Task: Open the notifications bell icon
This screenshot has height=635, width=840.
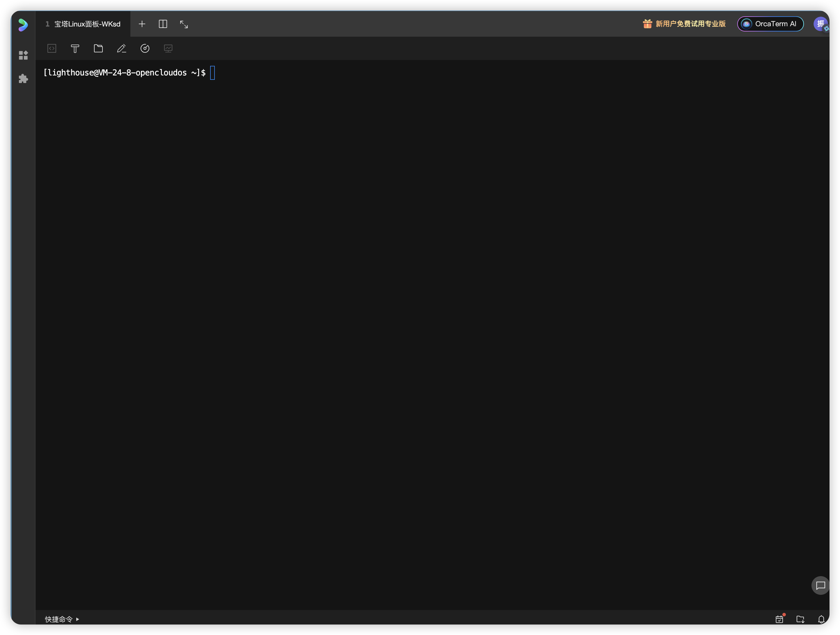Action: [821, 619]
